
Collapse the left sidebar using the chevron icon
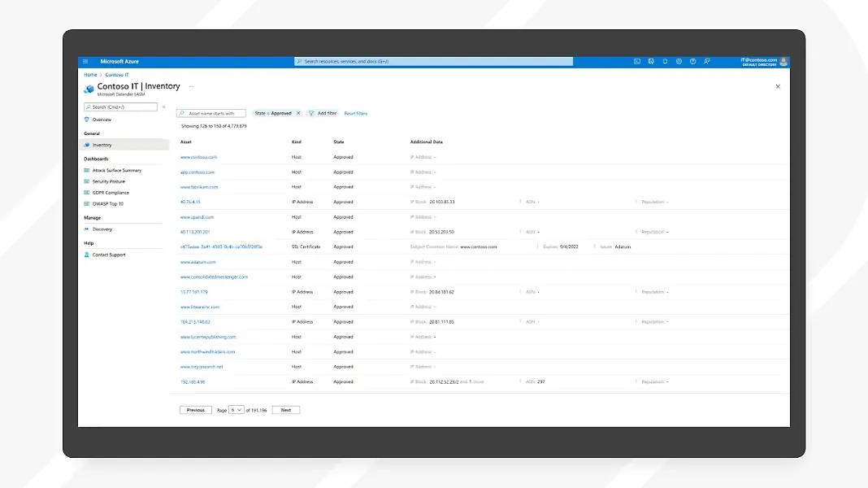click(x=163, y=107)
